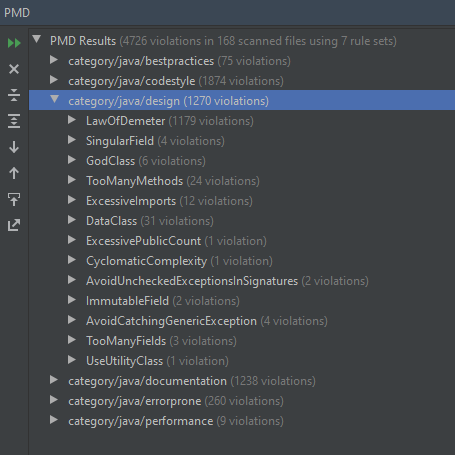Screen dimensions: 455x455
Task: Select AvoidCatchingGenericException entry
Action: point(207,321)
